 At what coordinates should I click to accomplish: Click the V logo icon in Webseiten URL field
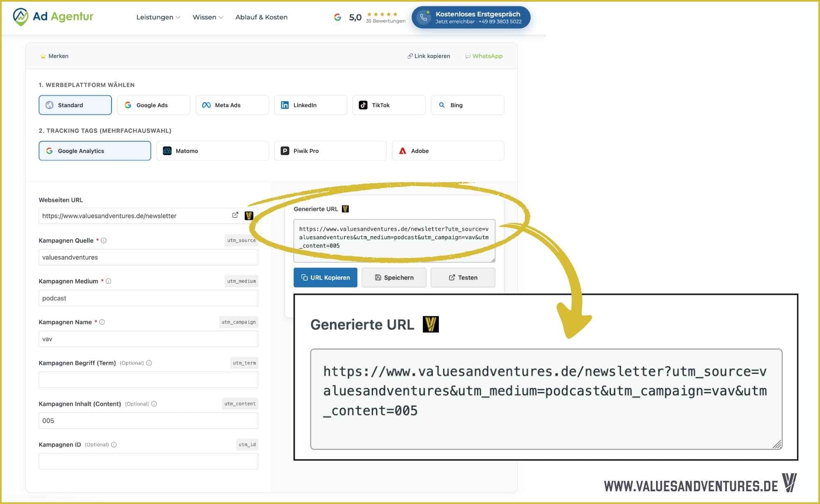[x=249, y=216]
